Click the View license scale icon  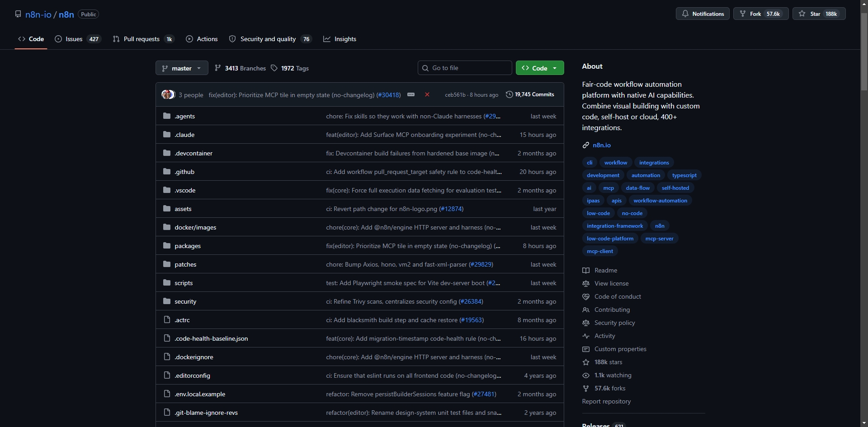[x=586, y=283]
